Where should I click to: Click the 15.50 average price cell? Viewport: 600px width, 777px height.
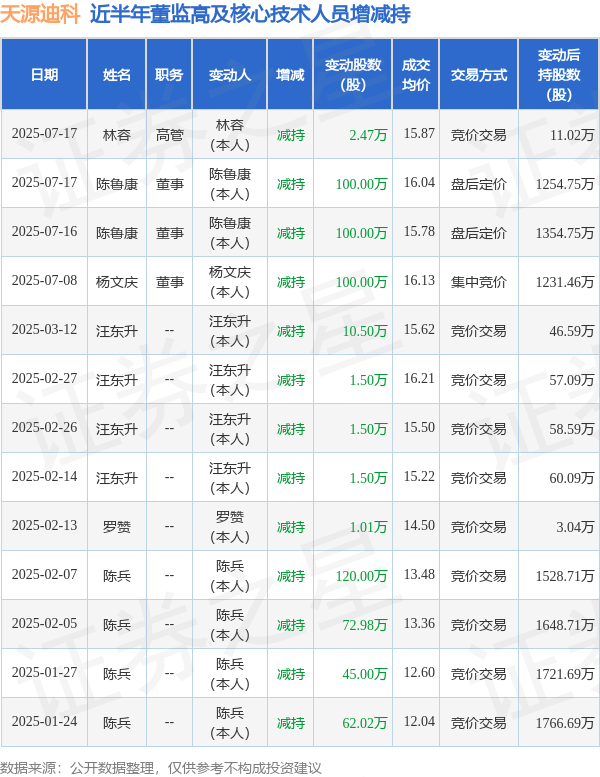(x=419, y=428)
